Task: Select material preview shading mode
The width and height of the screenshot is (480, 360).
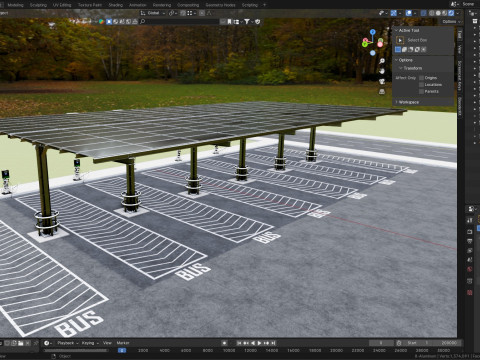Action: 445,13
